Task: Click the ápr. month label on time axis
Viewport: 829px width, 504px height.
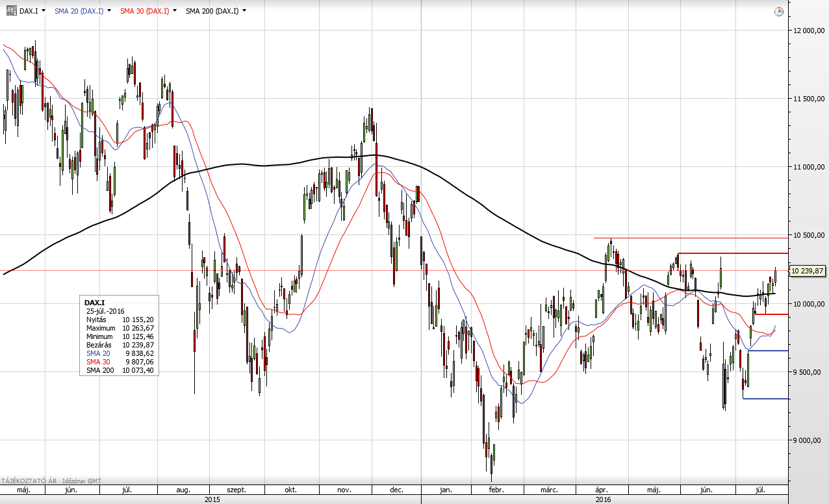Action: tap(601, 489)
